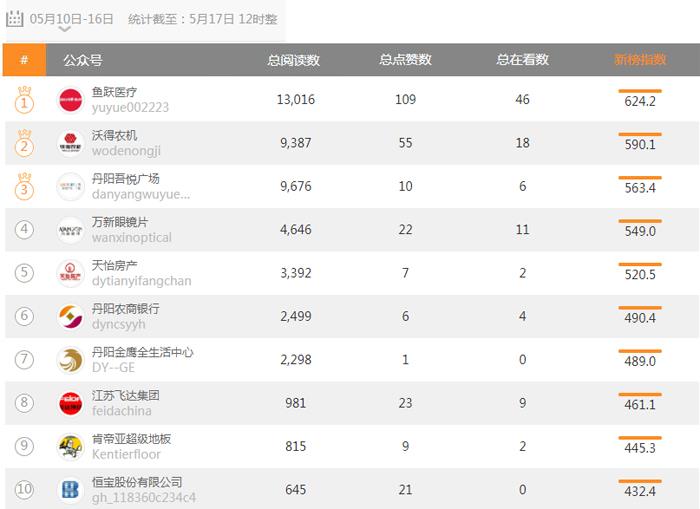The width and height of the screenshot is (700, 509).
Task: Click the 4,646 total reads value
Action: coord(296,229)
